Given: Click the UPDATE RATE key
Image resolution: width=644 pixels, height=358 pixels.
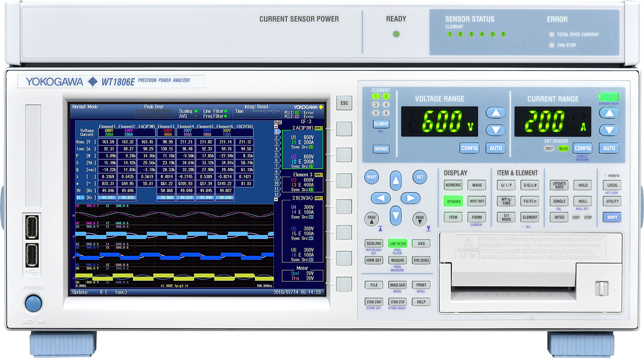Looking at the screenshot, I should [x=559, y=185].
